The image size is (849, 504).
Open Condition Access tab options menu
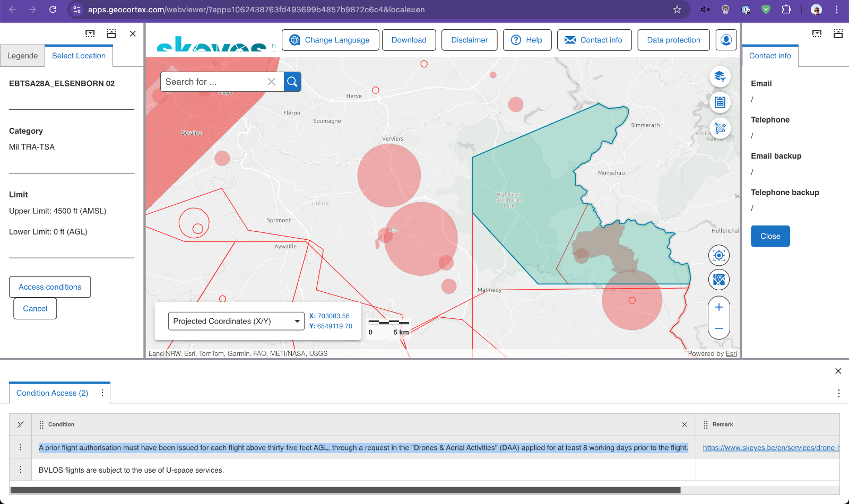click(102, 393)
